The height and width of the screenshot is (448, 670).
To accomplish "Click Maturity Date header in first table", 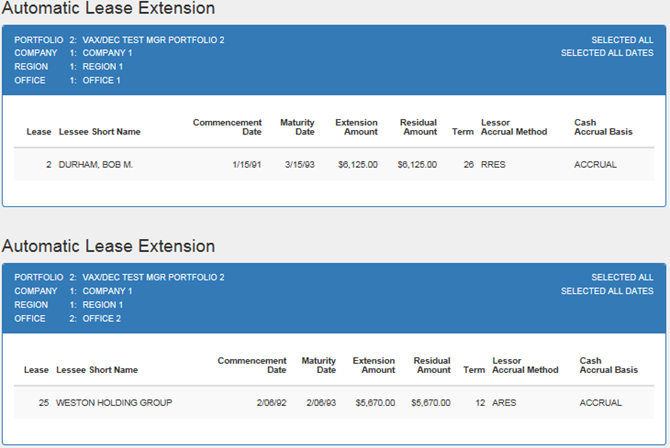I will 297,127.
